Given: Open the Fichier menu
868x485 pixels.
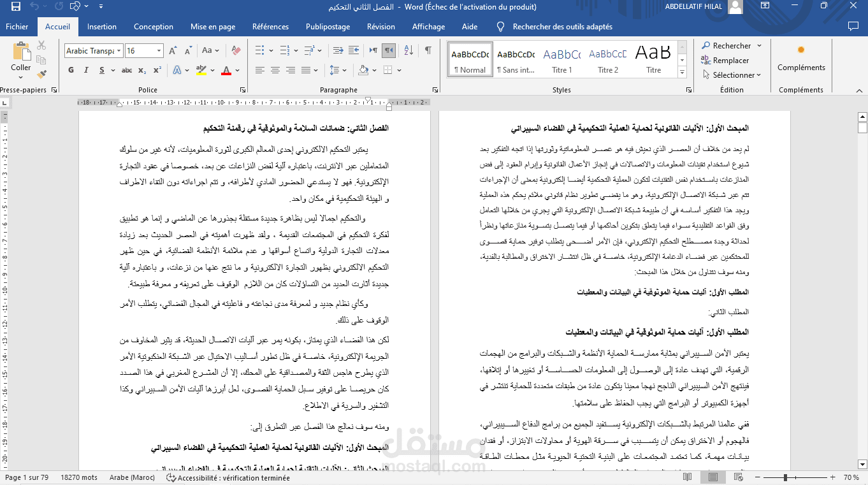Looking at the screenshot, I should coord(17,27).
